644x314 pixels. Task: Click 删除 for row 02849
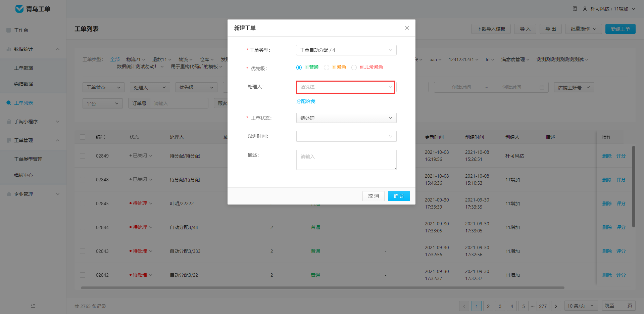[607, 156]
